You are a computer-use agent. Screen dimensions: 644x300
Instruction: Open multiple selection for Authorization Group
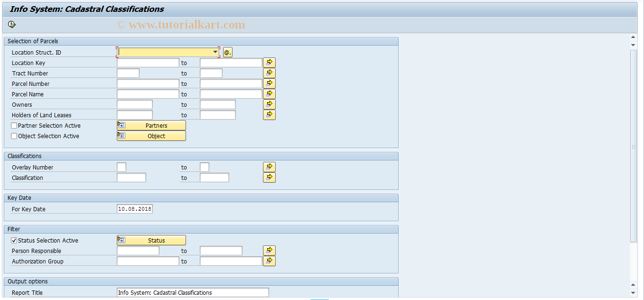(x=270, y=261)
